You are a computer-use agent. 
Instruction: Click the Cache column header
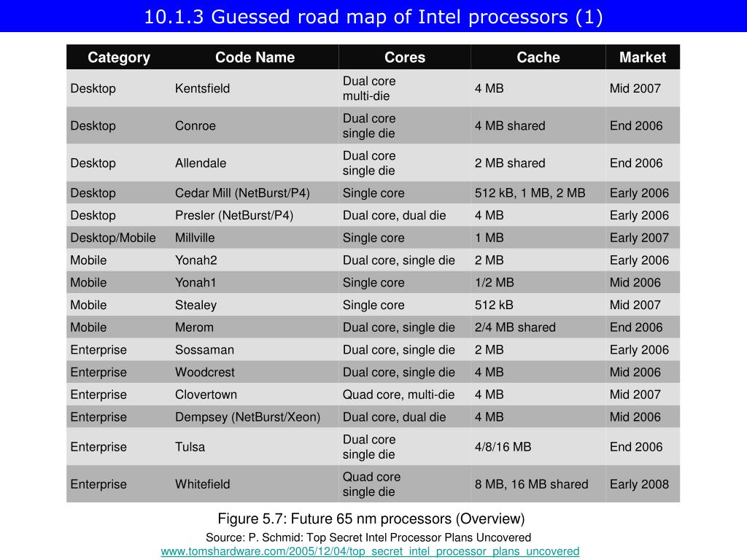click(538, 57)
